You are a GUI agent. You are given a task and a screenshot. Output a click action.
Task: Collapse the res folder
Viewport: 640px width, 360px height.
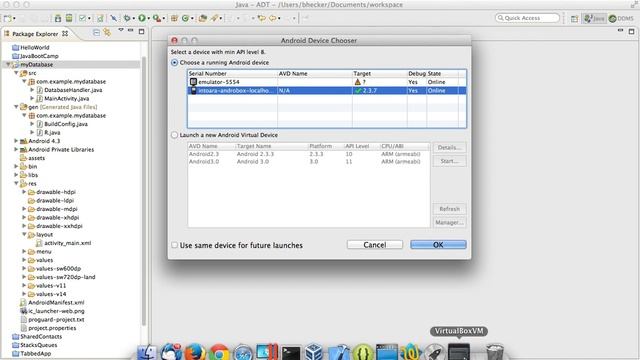pyautogui.click(x=16, y=183)
